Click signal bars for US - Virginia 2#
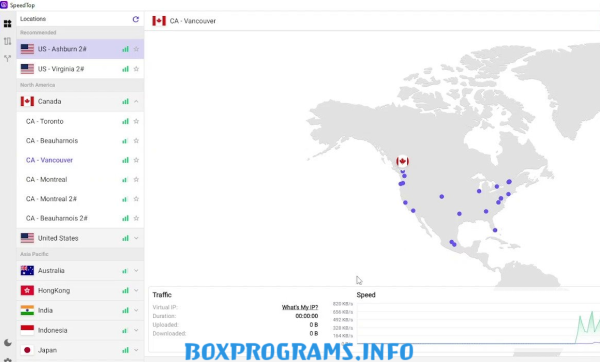 [125, 69]
